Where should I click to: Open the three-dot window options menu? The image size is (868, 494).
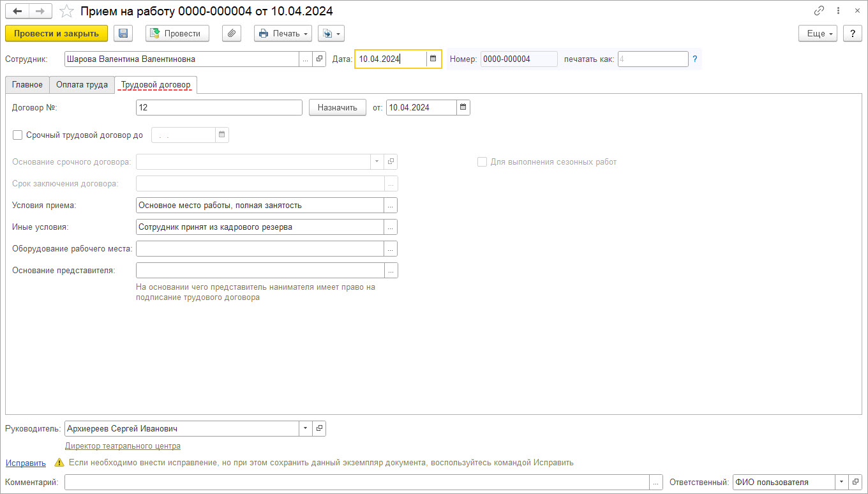[838, 11]
